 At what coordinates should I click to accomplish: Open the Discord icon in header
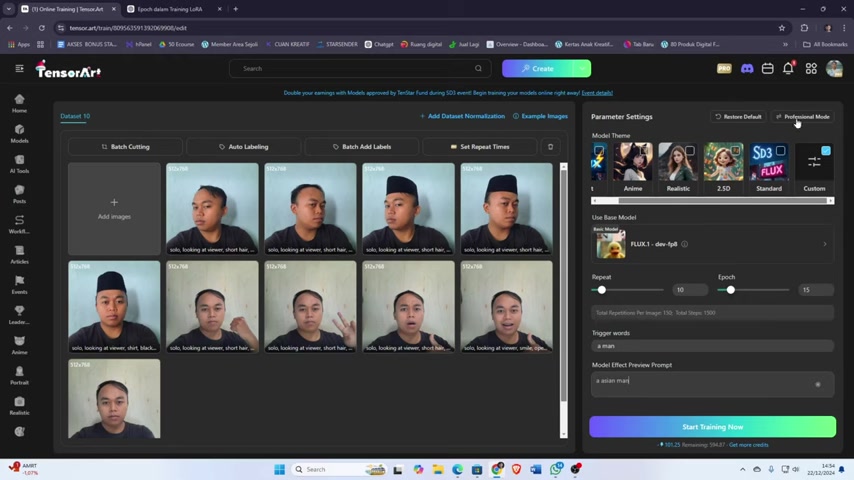pos(746,68)
